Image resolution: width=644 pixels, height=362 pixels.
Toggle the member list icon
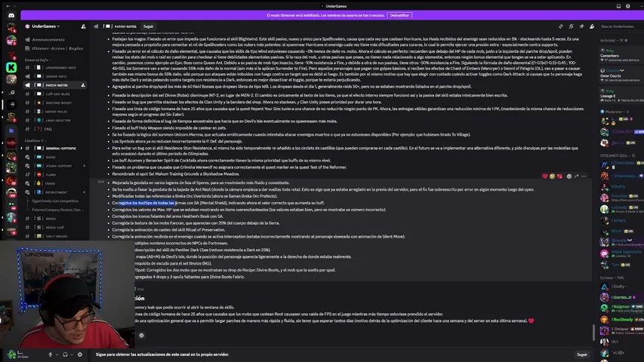(592, 26)
